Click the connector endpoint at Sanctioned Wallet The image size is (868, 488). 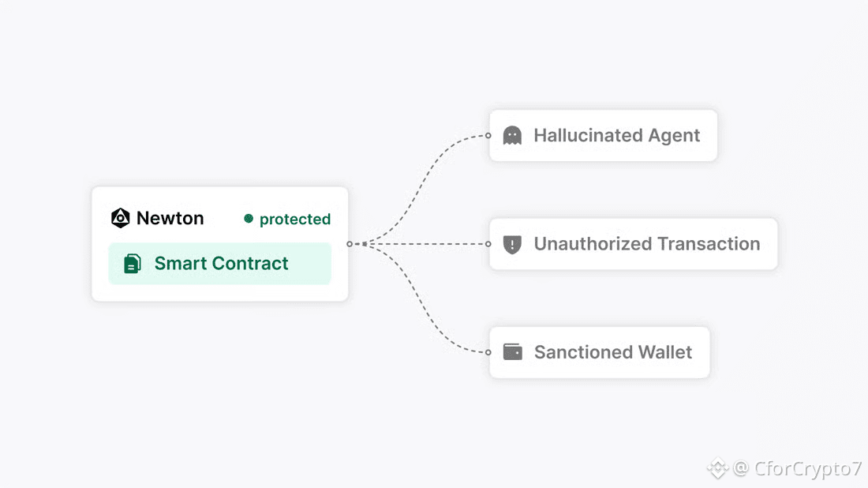(488, 352)
